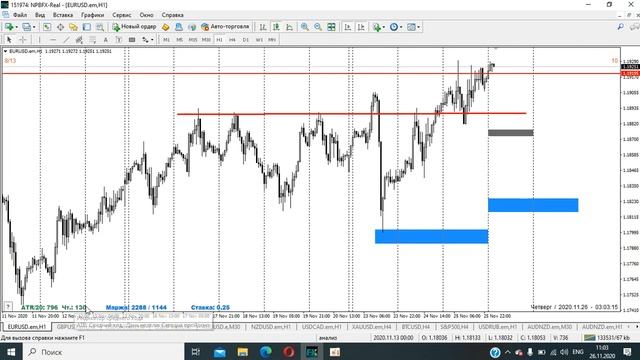Switch to USDCAD.em,H1 chart tab

click(x=322, y=327)
